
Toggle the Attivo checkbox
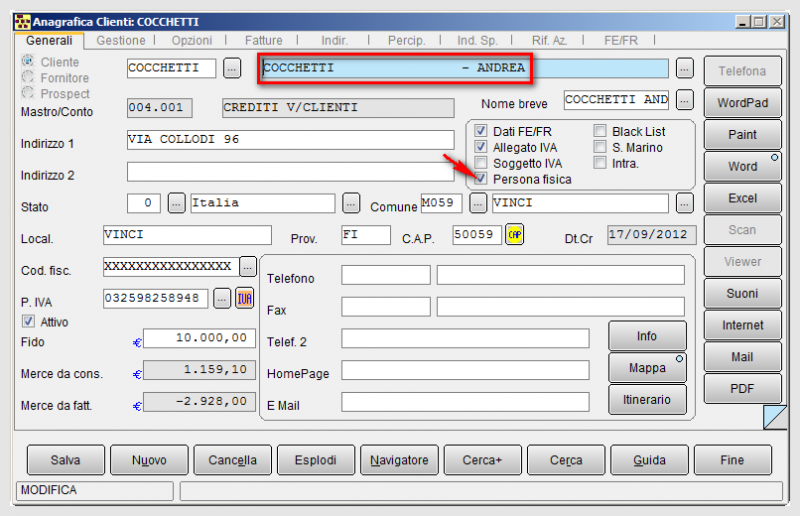(x=28, y=322)
